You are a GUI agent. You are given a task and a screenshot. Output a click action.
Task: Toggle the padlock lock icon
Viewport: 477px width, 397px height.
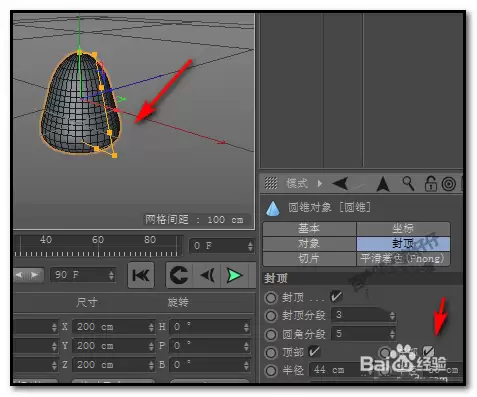pyautogui.click(x=430, y=183)
